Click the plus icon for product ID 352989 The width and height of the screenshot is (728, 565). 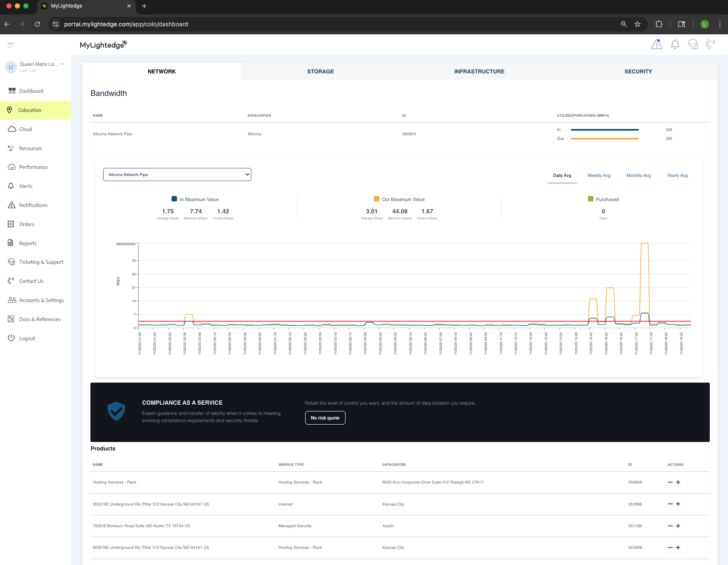click(x=678, y=548)
